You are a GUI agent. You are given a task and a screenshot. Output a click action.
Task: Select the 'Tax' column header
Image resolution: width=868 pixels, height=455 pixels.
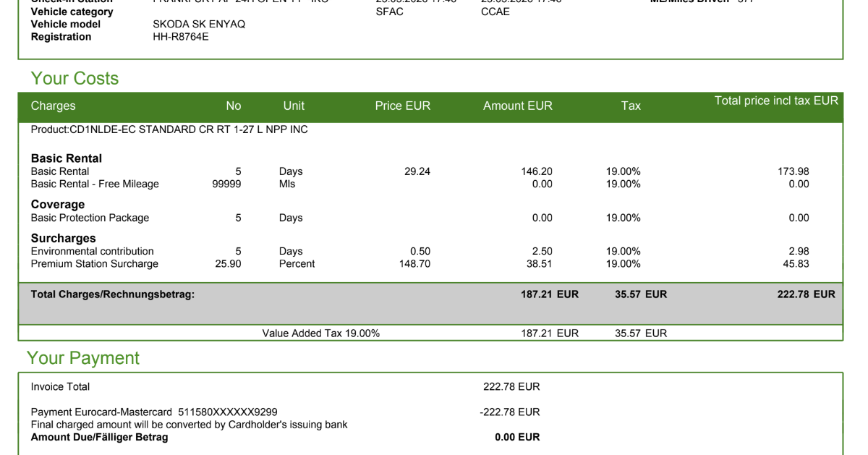click(631, 106)
